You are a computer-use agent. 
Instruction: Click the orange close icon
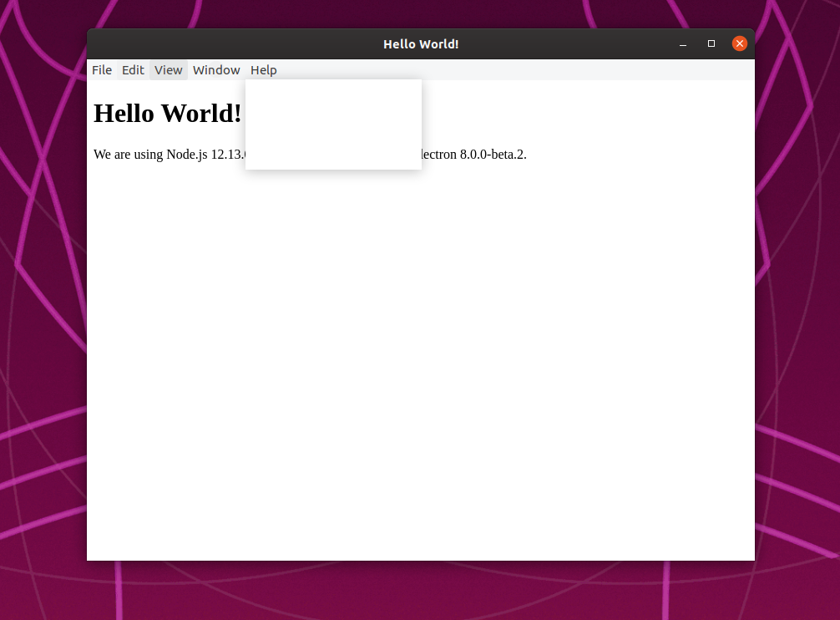(739, 43)
